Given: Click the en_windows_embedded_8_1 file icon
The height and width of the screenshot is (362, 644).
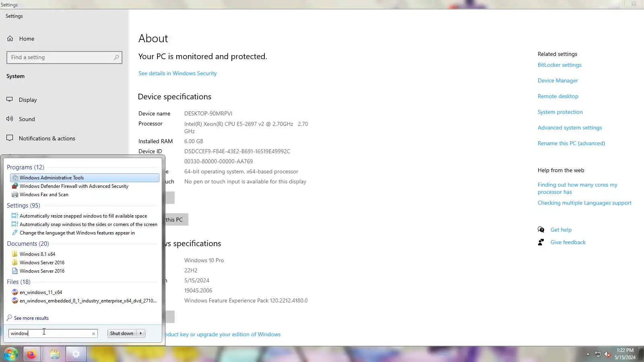Looking at the screenshot, I should pyautogui.click(x=15, y=301).
